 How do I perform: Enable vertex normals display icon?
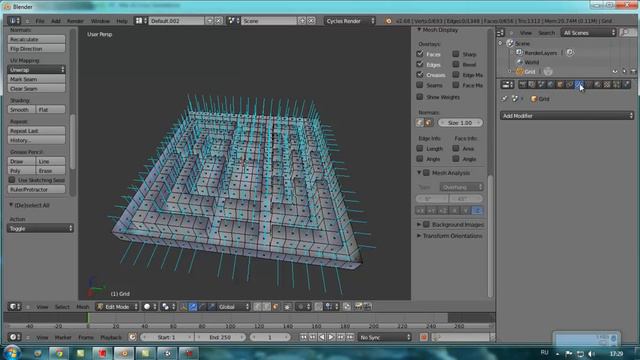420,122
